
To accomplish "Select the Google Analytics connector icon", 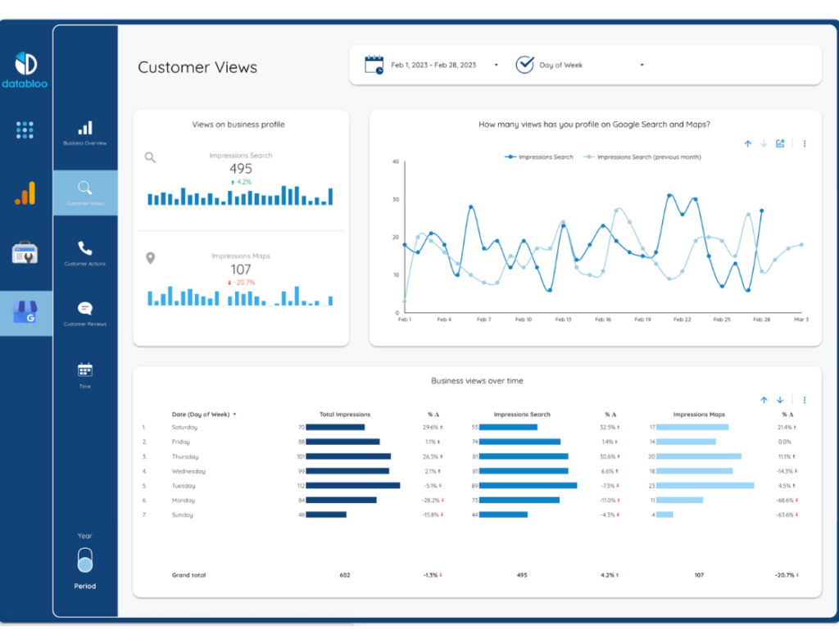I will point(25,193).
